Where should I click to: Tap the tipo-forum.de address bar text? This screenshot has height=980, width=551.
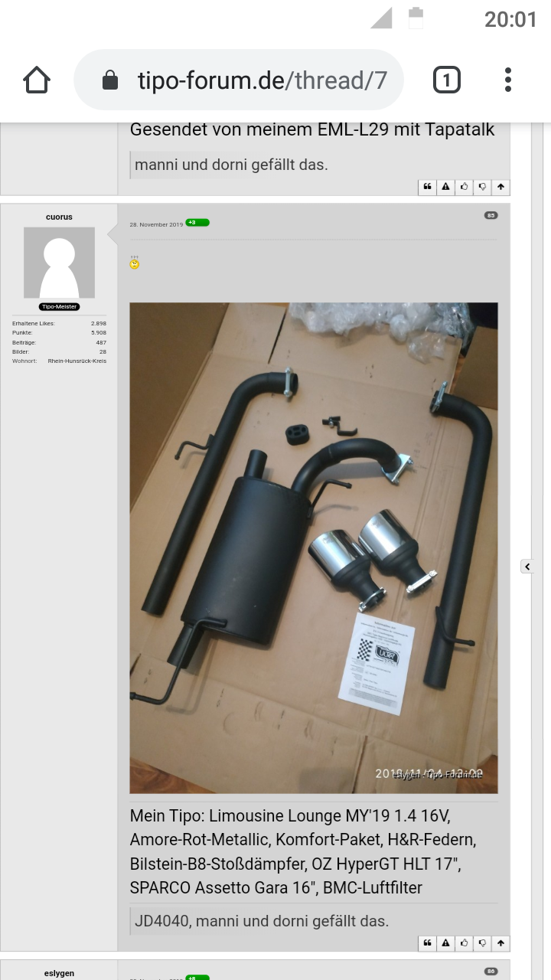click(x=262, y=80)
